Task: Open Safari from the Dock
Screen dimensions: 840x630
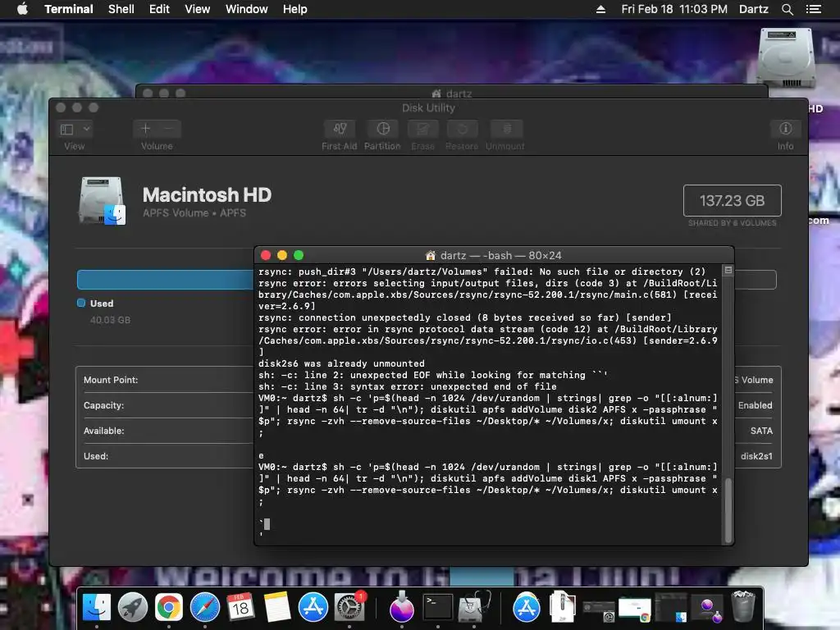Action: point(204,608)
